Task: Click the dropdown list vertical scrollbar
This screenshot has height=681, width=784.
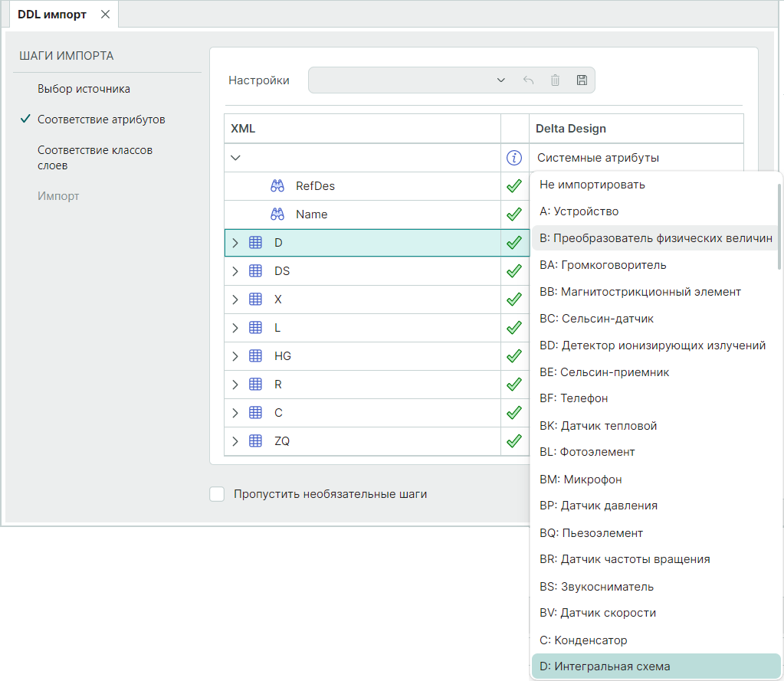Action: [x=779, y=230]
